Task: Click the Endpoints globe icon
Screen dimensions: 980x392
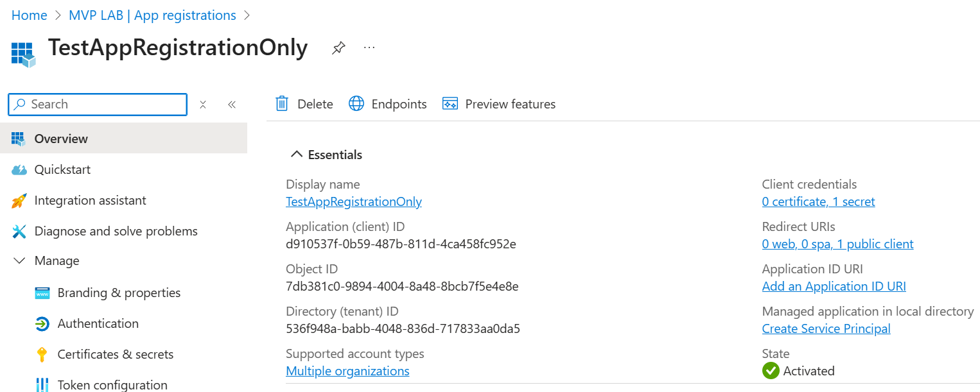Action: click(356, 104)
